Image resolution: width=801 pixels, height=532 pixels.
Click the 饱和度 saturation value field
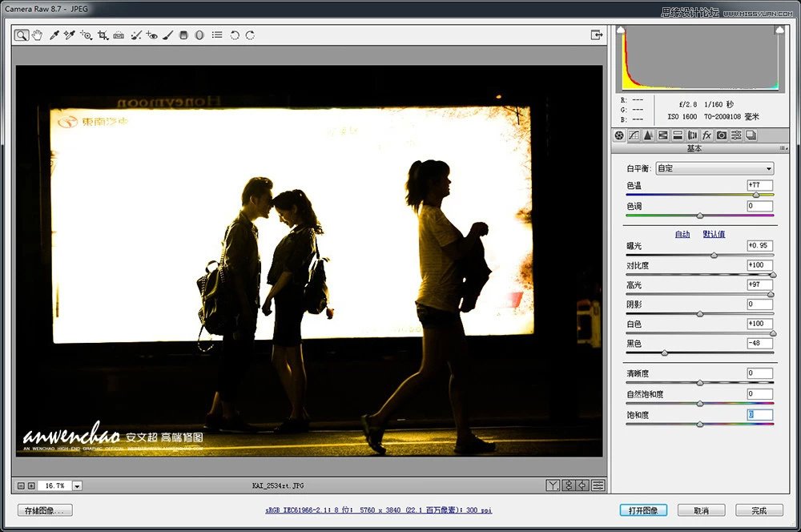click(x=759, y=414)
